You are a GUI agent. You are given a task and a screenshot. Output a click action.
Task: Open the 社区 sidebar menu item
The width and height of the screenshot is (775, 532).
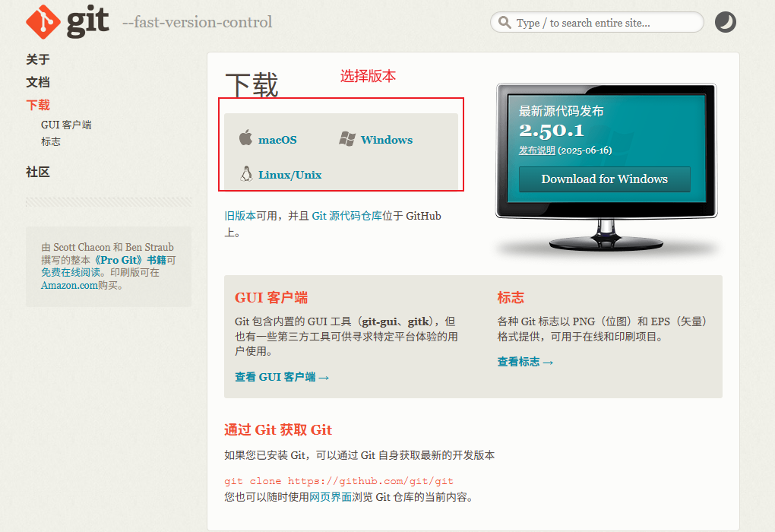tap(38, 173)
